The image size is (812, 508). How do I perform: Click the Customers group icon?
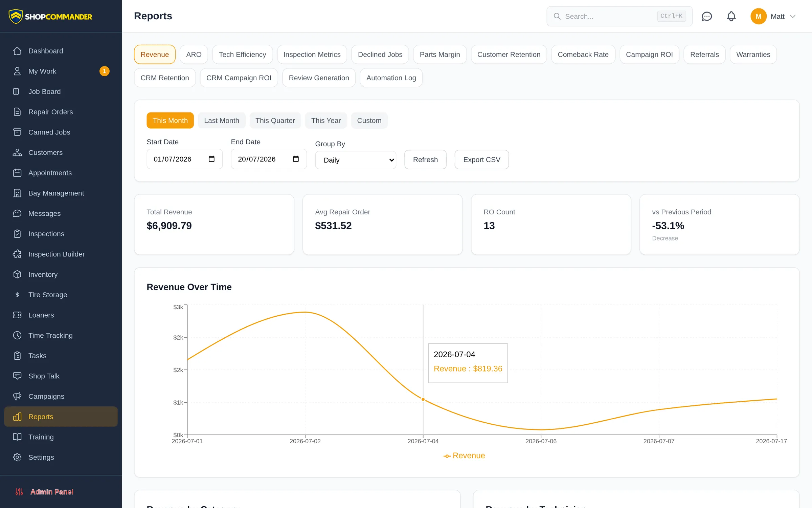pos(17,152)
